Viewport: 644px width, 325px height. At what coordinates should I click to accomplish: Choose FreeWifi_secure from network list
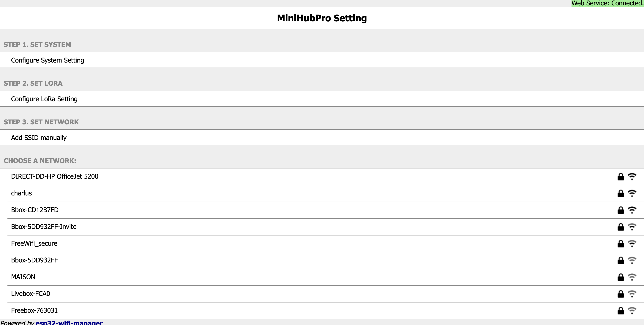coord(34,243)
